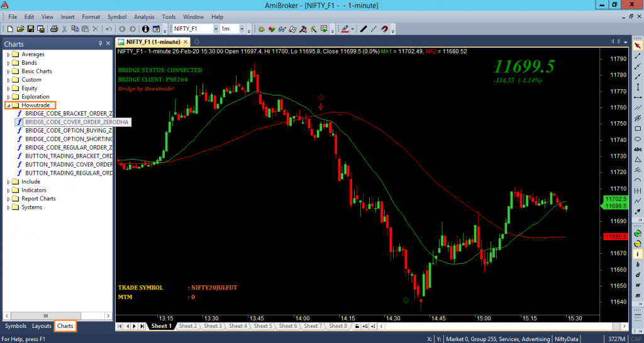This screenshot has width=644, height=343.
Task: Click the hearts Favorites toolbar icon
Action: click(x=272, y=29)
